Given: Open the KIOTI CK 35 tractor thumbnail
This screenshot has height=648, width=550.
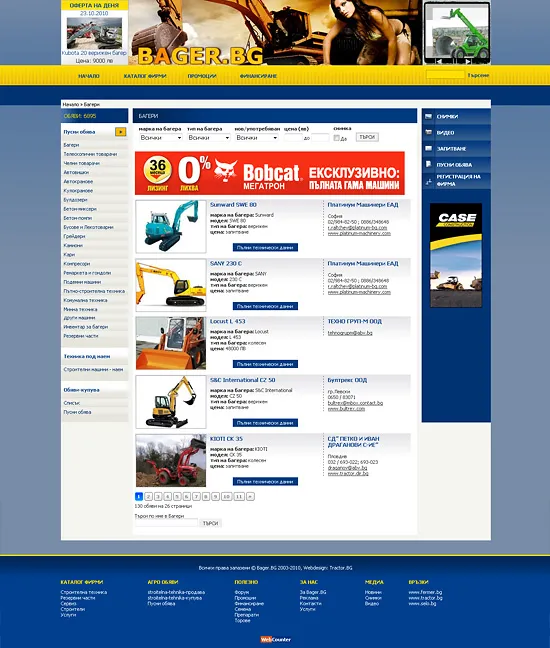Looking at the screenshot, I should click(x=171, y=460).
